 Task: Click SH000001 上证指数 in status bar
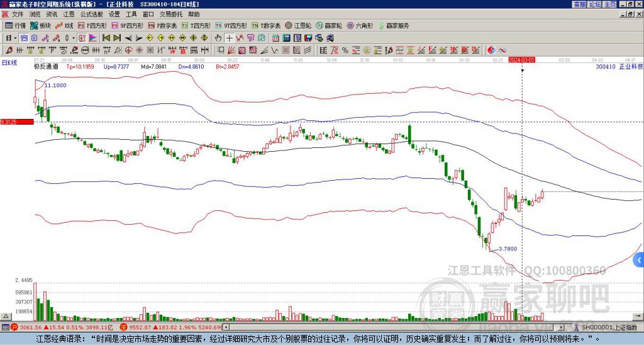609,327
